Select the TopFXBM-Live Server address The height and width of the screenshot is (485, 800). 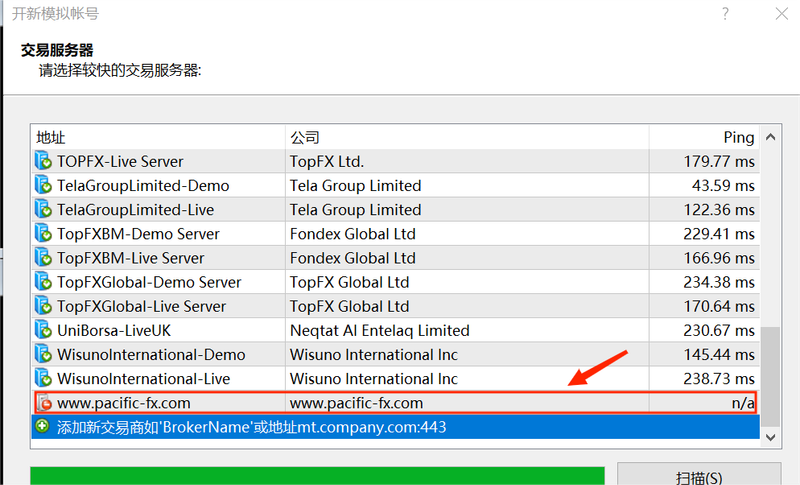[131, 258]
